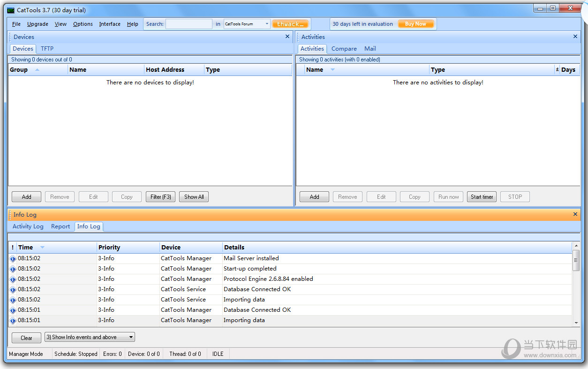Click Start timer button
588x369 pixels.
point(482,197)
